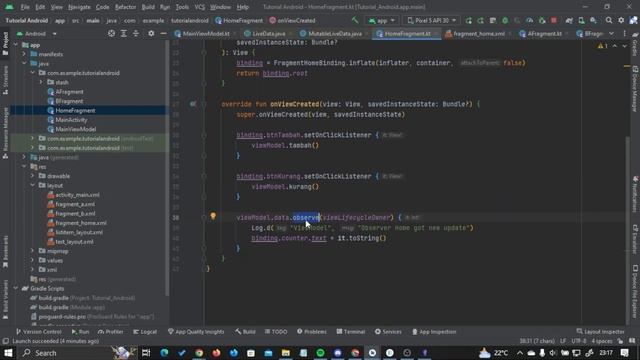Image resolution: width=640 pixels, height=360 pixels.
Task: Open the Logcat tool window
Action: click(145, 332)
